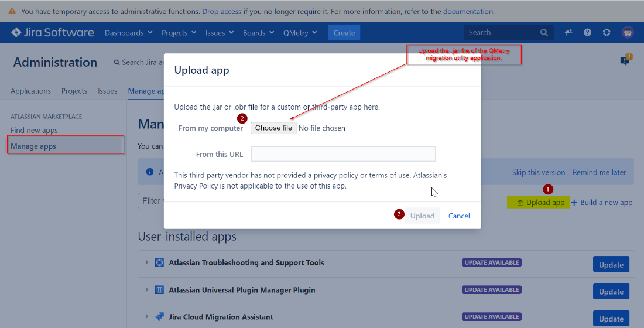644x328 pixels.
Task: Click Update Available badge for Cloud Migration Assistant
Action: point(492,316)
